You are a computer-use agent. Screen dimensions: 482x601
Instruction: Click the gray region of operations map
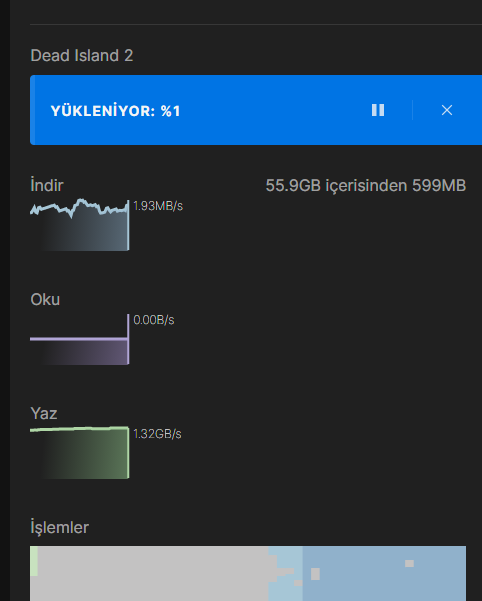(153, 573)
